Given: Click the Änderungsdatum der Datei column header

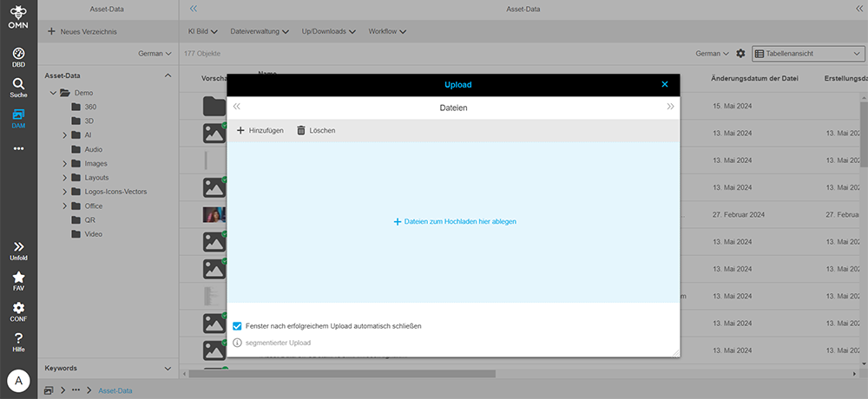Looking at the screenshot, I should coord(754,79).
